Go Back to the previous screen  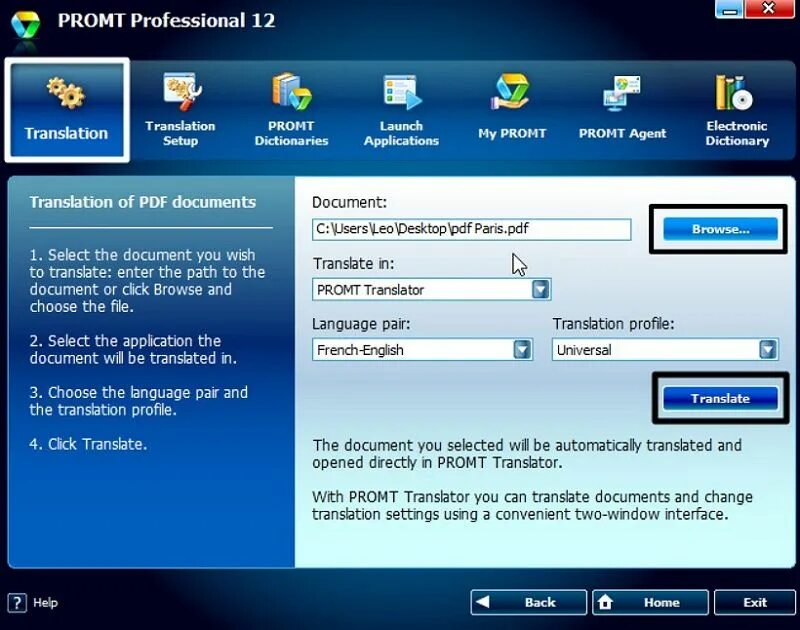(529, 602)
